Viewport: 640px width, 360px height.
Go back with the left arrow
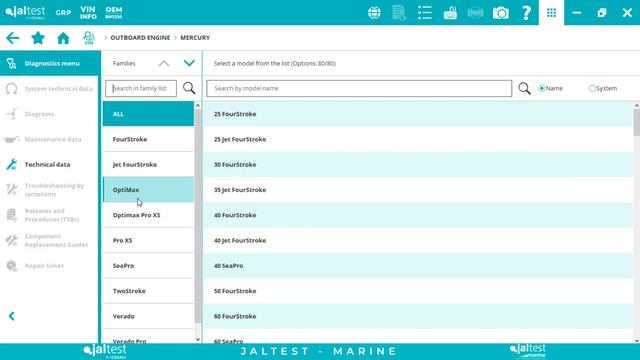click(13, 38)
